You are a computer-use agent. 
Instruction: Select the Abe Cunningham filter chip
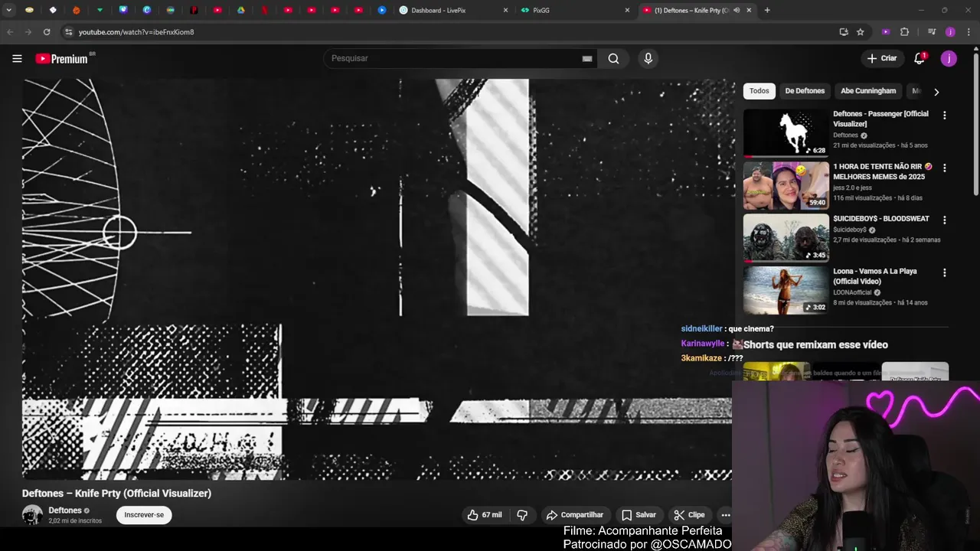pos(868,91)
